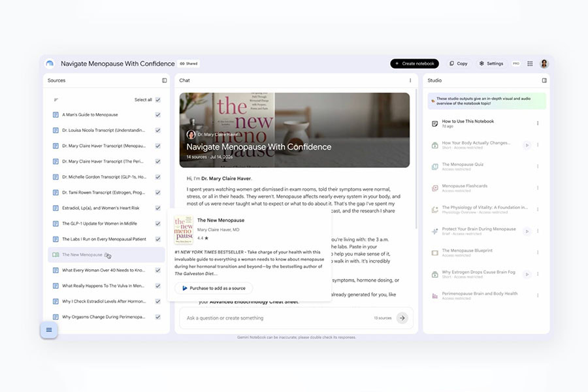
Task: Open the Google apps grid icon
Action: tap(530, 64)
